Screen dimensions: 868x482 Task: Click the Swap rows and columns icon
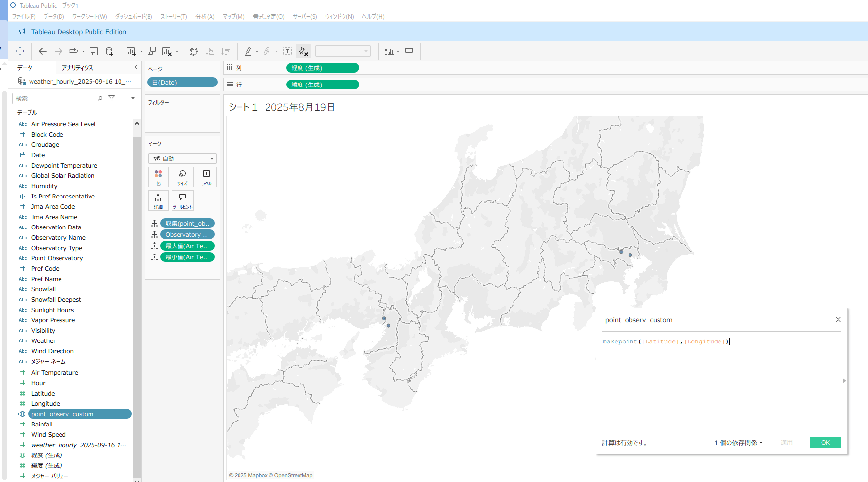click(194, 51)
